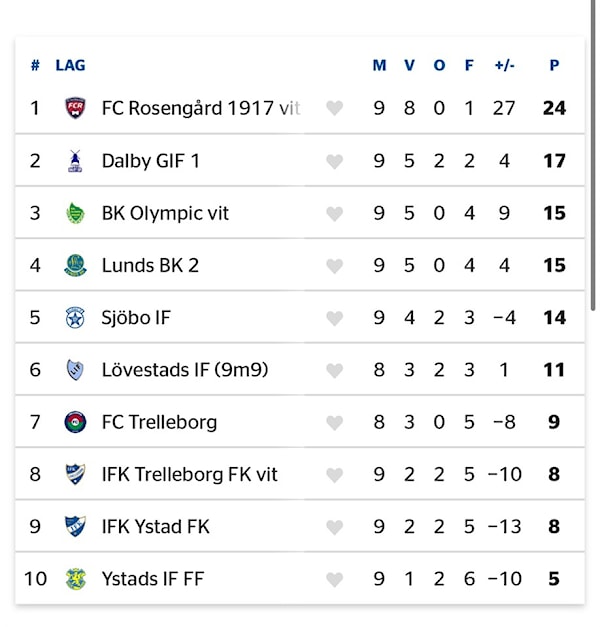
Task: Click Lövestads IF shield logo
Action: tap(75, 370)
